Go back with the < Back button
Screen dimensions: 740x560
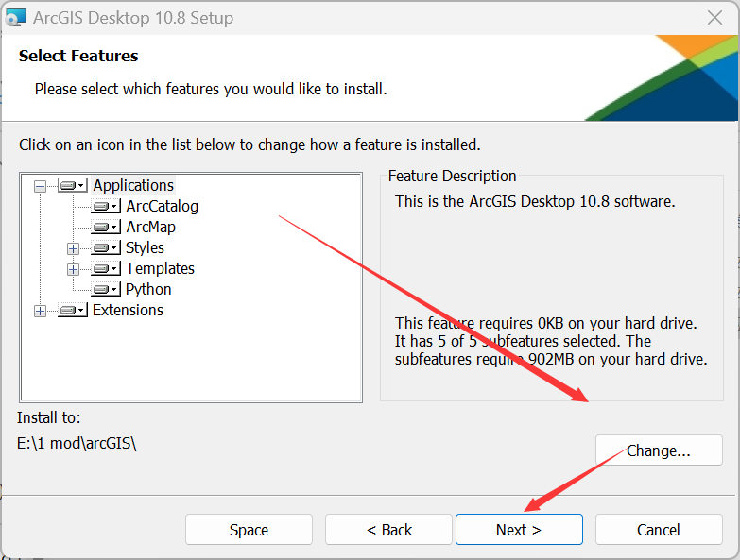pos(389,530)
